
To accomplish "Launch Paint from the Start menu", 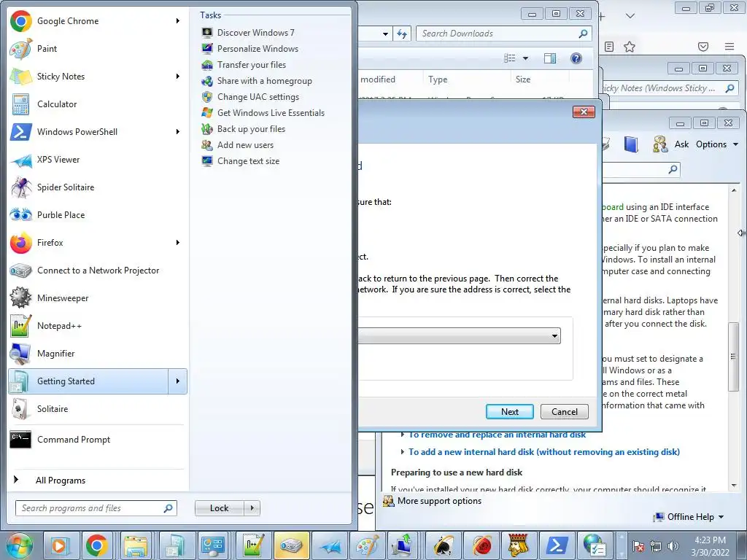I will (98, 49).
